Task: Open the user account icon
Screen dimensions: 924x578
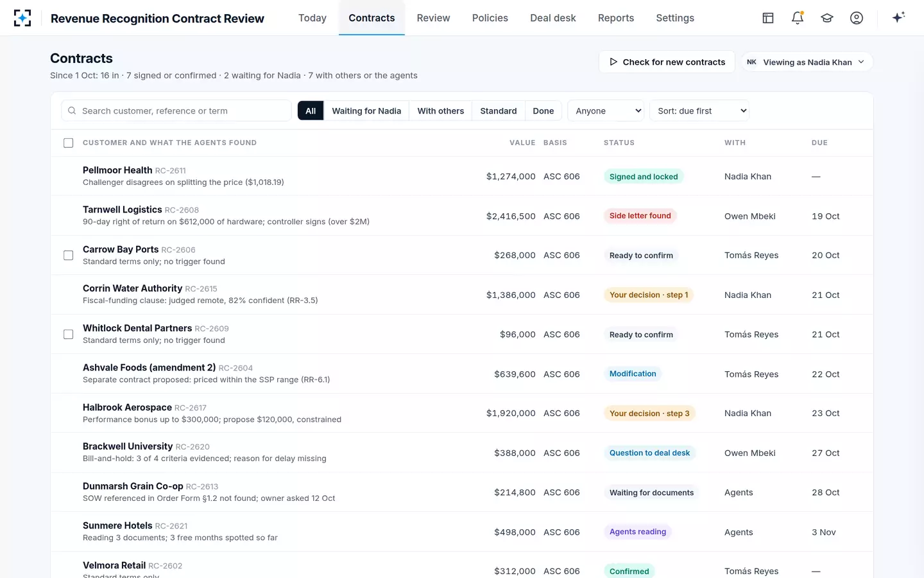Action: pos(857,18)
